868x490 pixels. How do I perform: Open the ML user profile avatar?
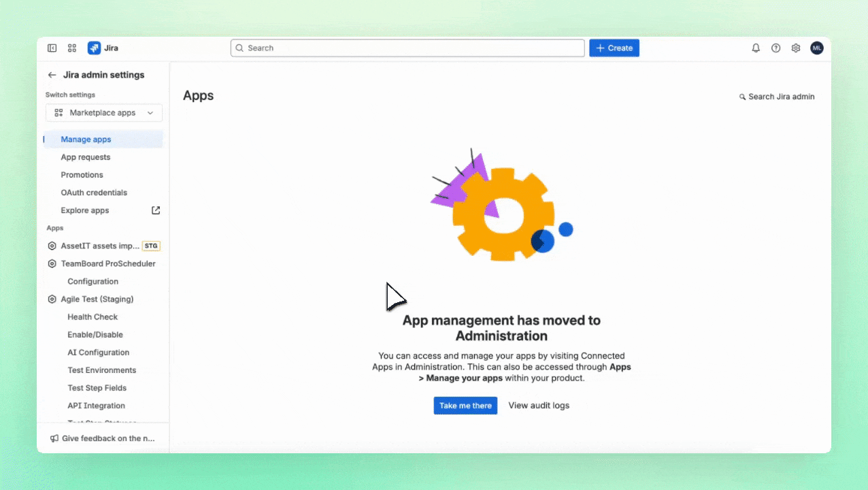click(816, 48)
